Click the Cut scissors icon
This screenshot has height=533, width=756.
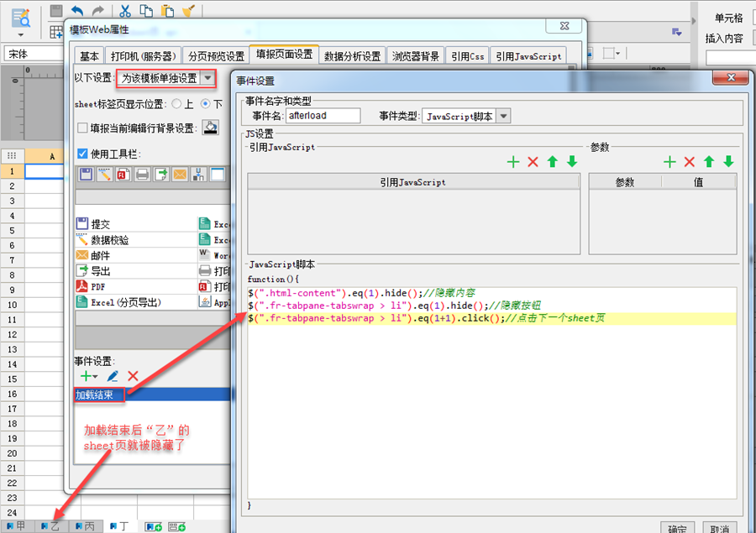[125, 11]
